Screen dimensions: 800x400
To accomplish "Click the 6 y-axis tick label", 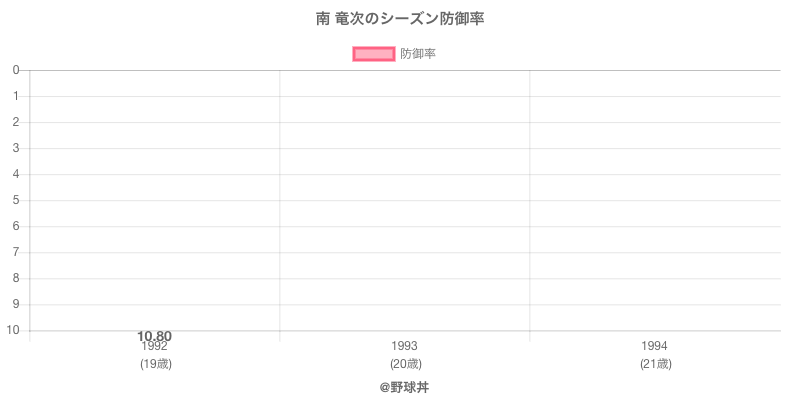I will (x=17, y=226).
